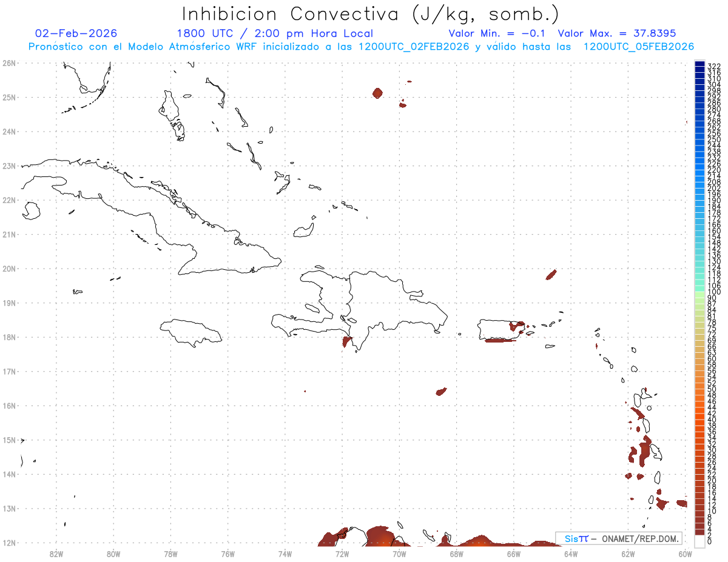The width and height of the screenshot is (728, 562).
Task: Click the "62W" longitude label
Action: tap(628, 554)
